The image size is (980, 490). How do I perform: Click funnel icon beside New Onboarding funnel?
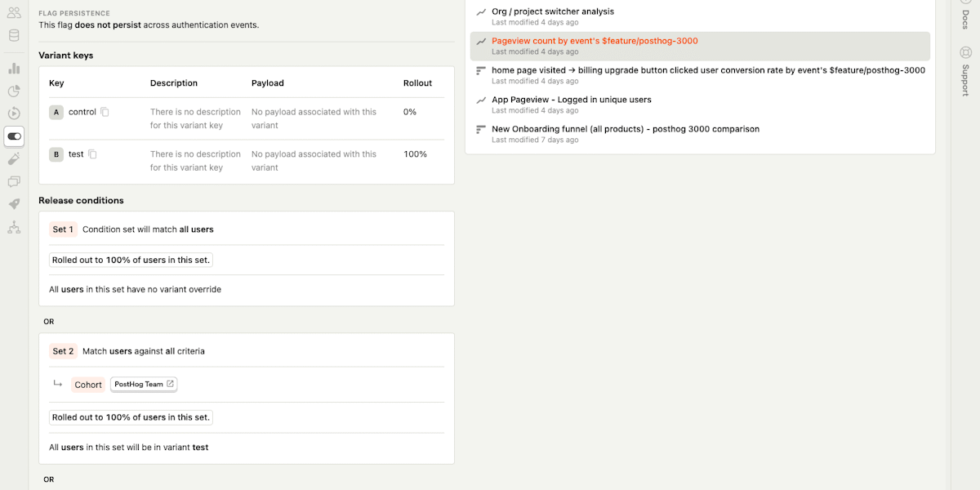point(481,129)
